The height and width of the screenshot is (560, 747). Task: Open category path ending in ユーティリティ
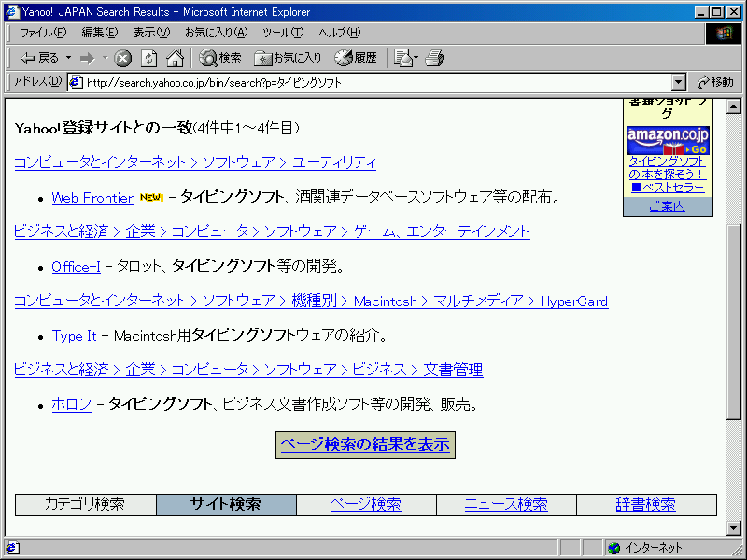tap(195, 162)
